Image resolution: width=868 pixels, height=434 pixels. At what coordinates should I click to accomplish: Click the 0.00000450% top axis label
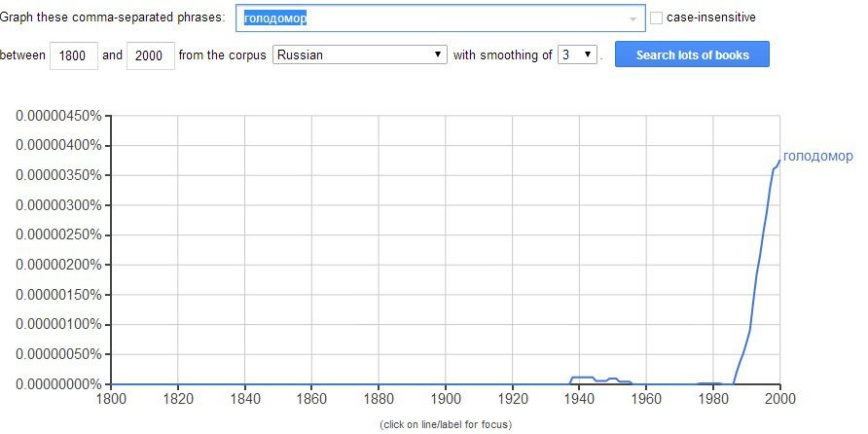click(58, 116)
